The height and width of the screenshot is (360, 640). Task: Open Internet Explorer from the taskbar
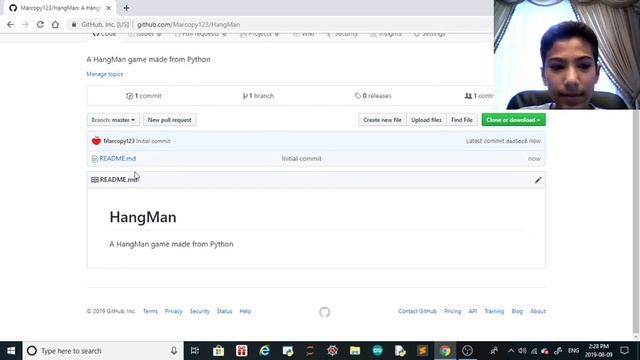click(x=264, y=351)
